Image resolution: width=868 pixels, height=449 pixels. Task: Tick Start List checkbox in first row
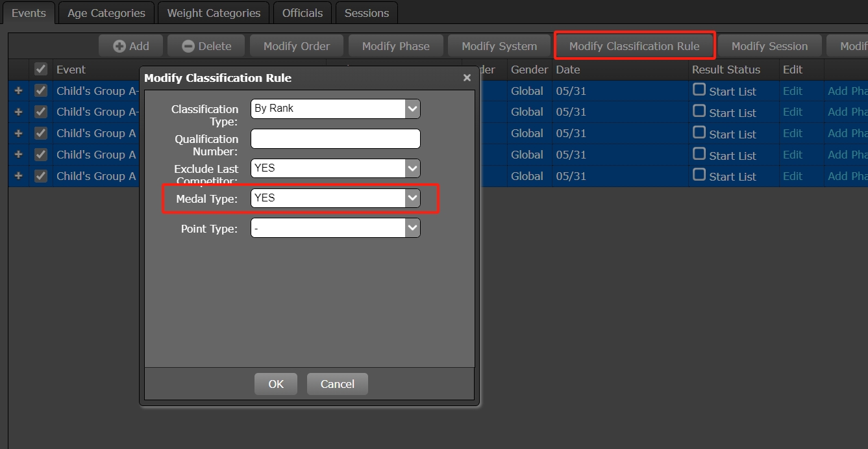699,90
